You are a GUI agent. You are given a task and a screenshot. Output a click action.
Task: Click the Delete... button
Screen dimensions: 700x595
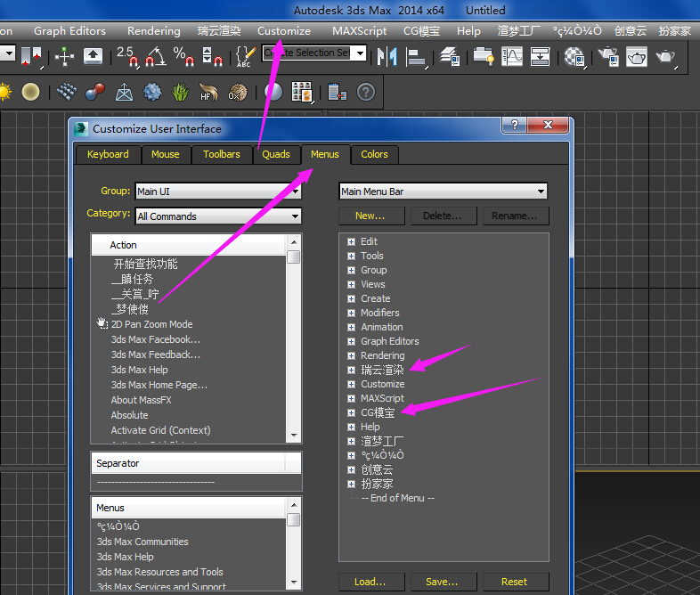[x=444, y=216]
